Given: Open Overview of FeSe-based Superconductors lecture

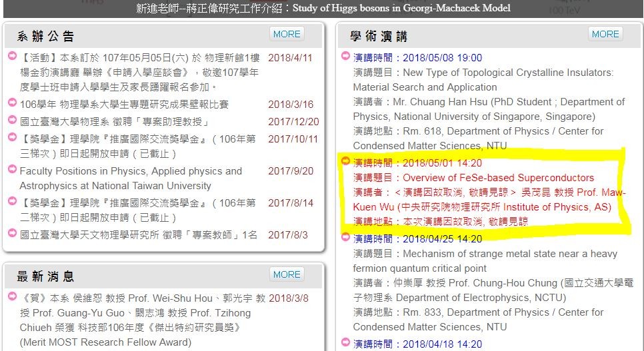Looking at the screenshot, I should [x=497, y=178].
